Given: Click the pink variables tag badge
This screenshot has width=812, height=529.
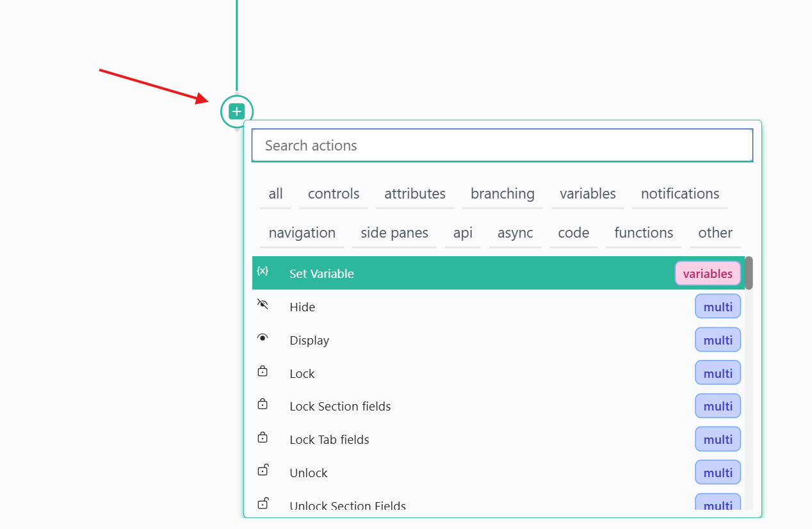Looking at the screenshot, I should pyautogui.click(x=708, y=273).
